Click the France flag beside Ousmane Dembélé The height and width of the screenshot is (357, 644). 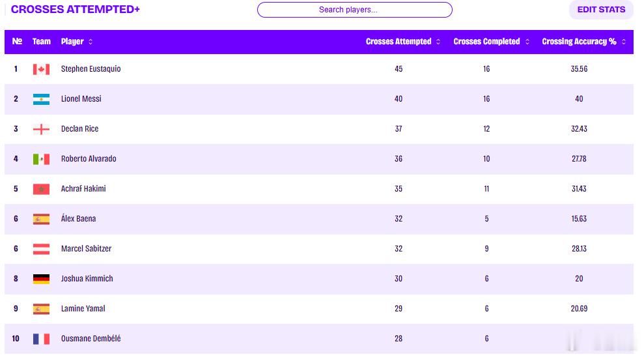[41, 339]
